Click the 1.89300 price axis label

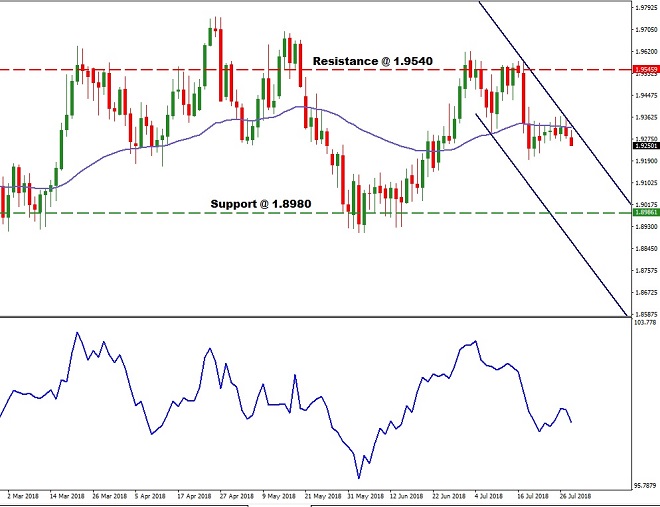(647, 226)
